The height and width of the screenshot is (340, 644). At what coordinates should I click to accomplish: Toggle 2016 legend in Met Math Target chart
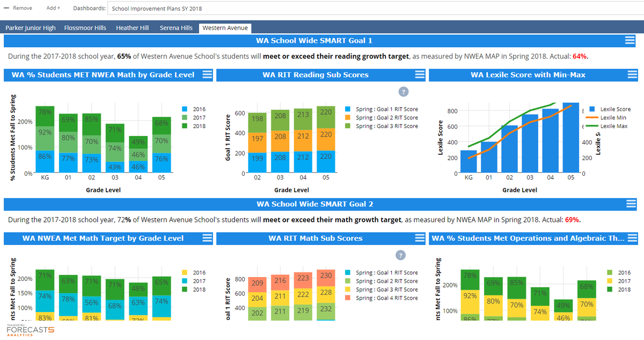pyautogui.click(x=194, y=273)
